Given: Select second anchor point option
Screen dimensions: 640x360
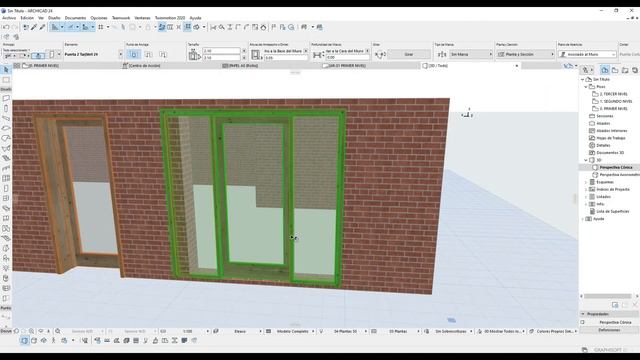Looking at the screenshot, I should [x=148, y=54].
